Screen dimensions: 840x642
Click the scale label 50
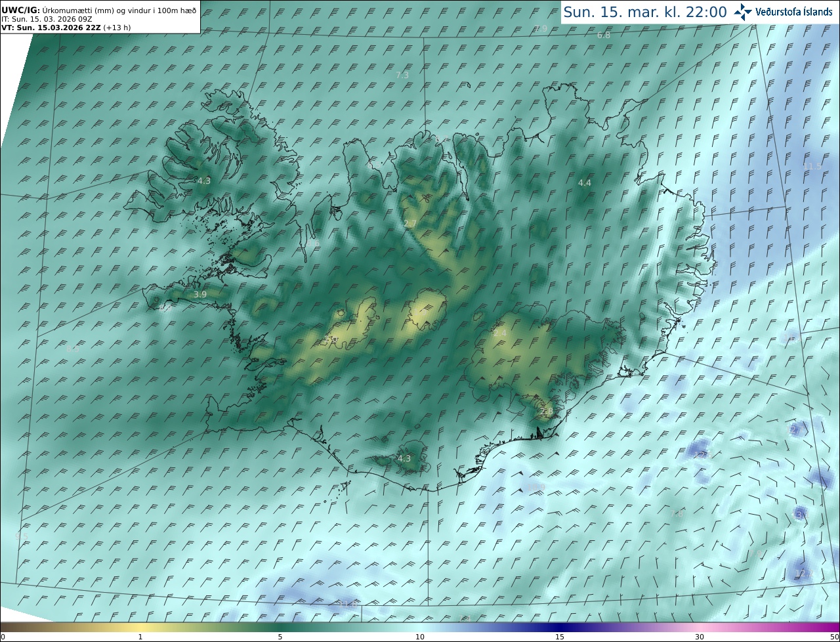pos(834,637)
